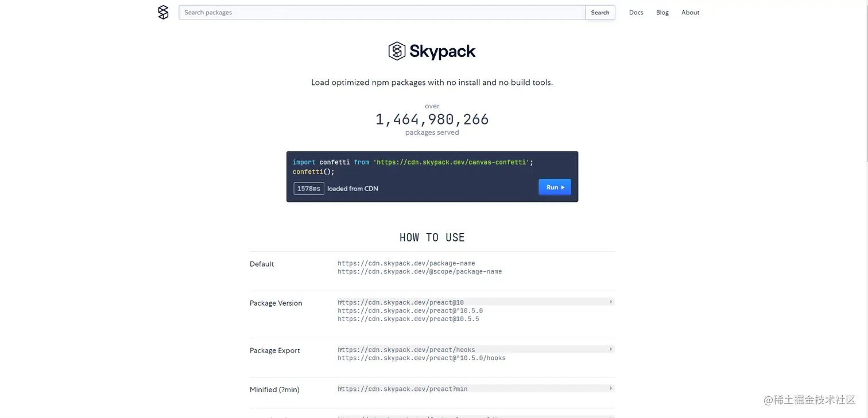Click the large Skypack logo in hero
The width and height of the screenshot is (868, 418).
tap(432, 51)
